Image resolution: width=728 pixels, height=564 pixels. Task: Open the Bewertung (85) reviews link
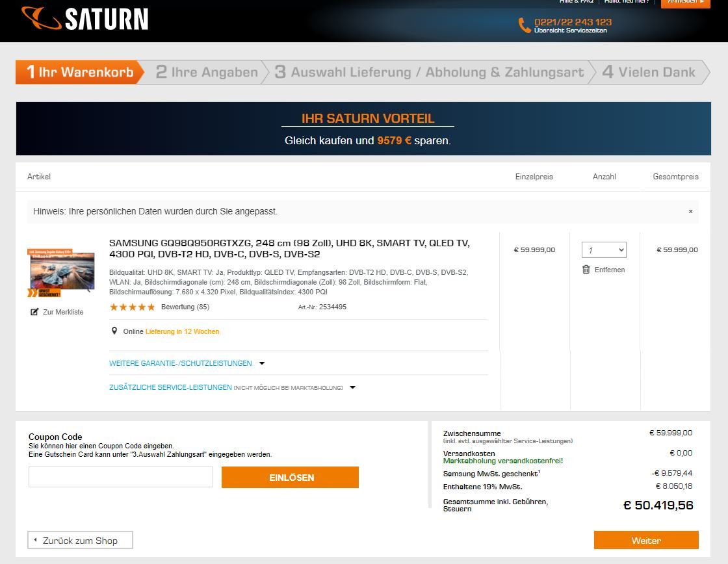(185, 307)
